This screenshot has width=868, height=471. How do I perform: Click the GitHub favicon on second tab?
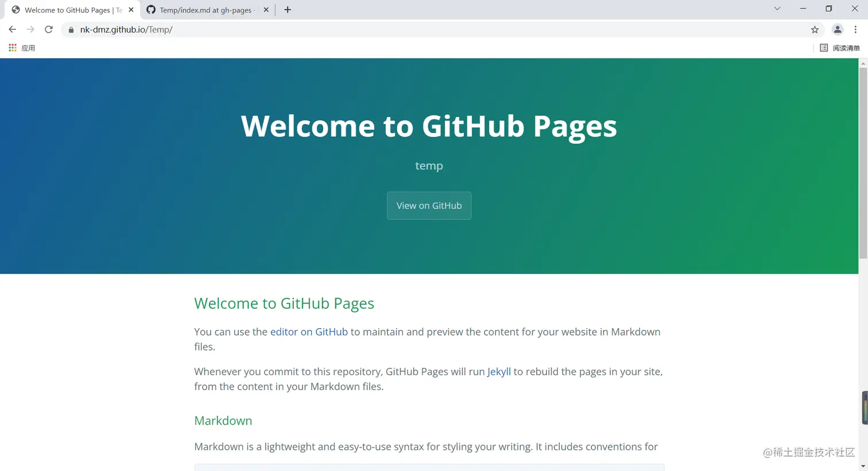pos(151,10)
